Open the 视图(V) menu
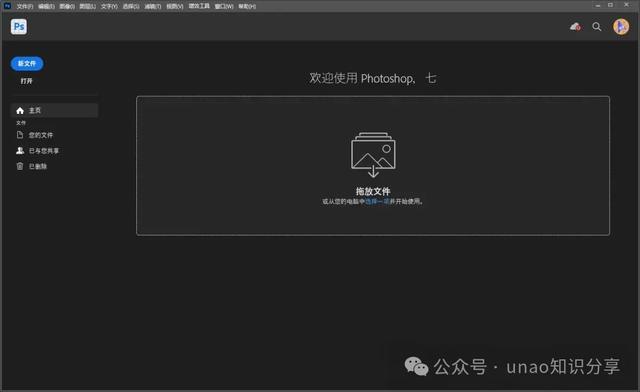This screenshot has width=640, height=392. 175,7
